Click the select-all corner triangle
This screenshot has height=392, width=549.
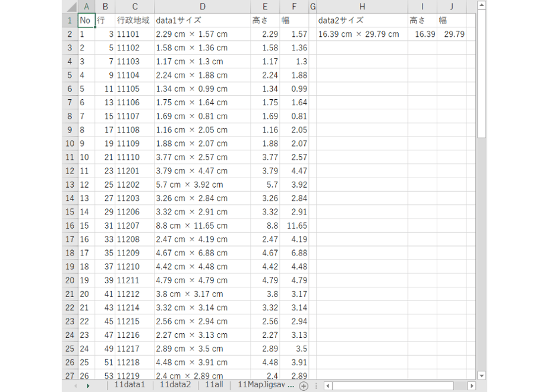[72, 7]
